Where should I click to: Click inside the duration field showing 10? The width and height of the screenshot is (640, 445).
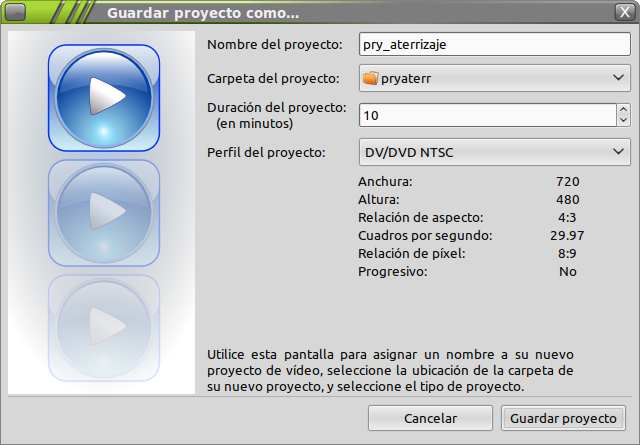pyautogui.click(x=486, y=115)
